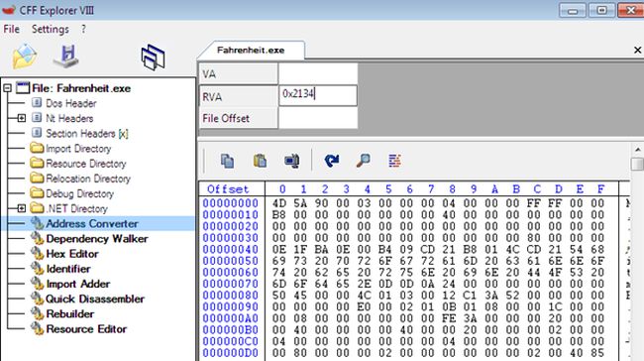Open the Settings menu
The width and height of the screenshot is (644, 361).
51,29
